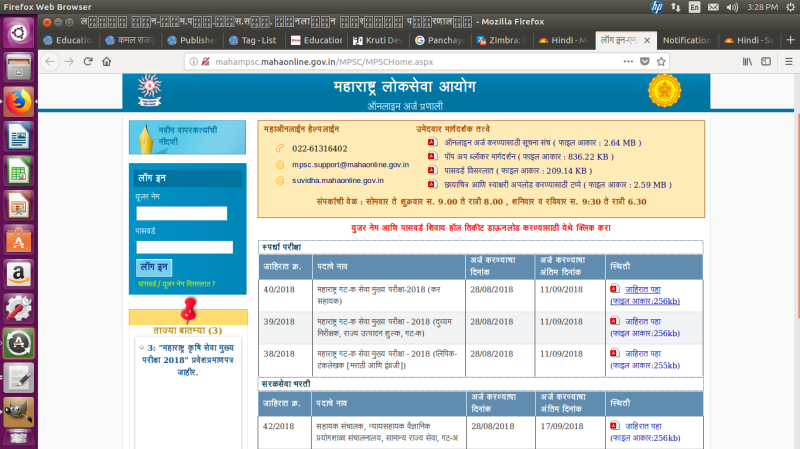Open Files manager from launcher

point(18,68)
